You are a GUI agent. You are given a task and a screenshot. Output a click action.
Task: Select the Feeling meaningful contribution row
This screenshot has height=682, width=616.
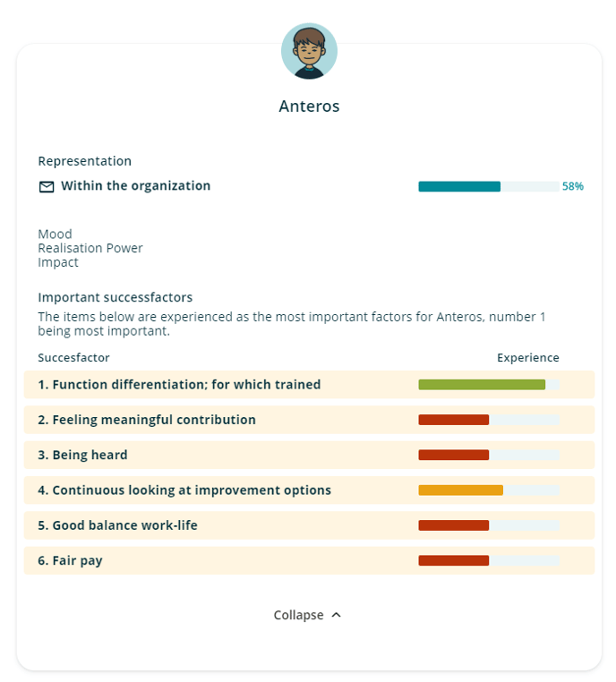click(x=309, y=420)
